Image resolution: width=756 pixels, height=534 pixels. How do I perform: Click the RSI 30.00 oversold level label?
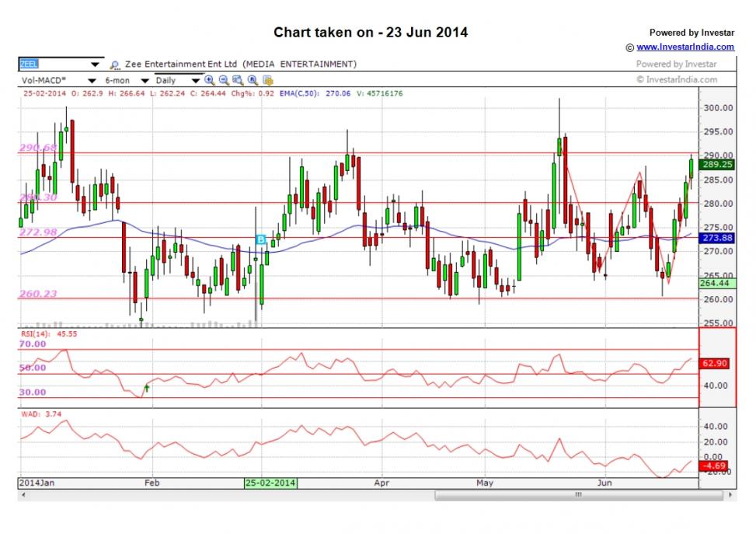point(33,393)
